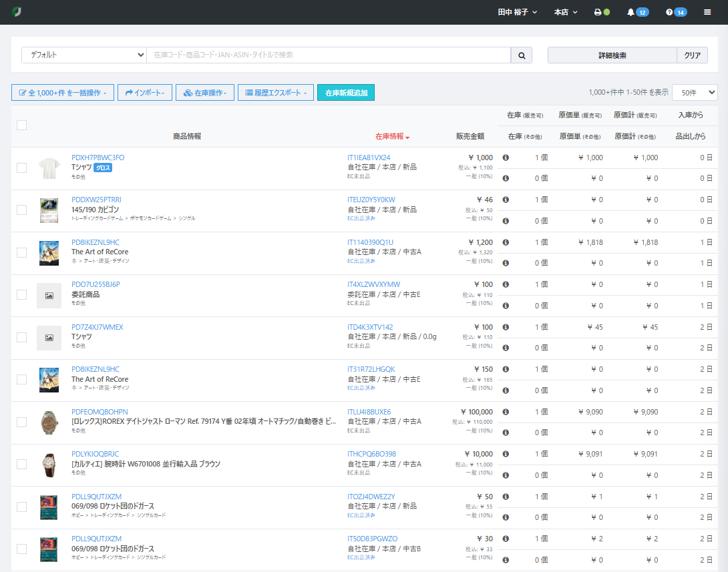
Task: Open the 履歴エクスポート menu
Action: (276, 93)
